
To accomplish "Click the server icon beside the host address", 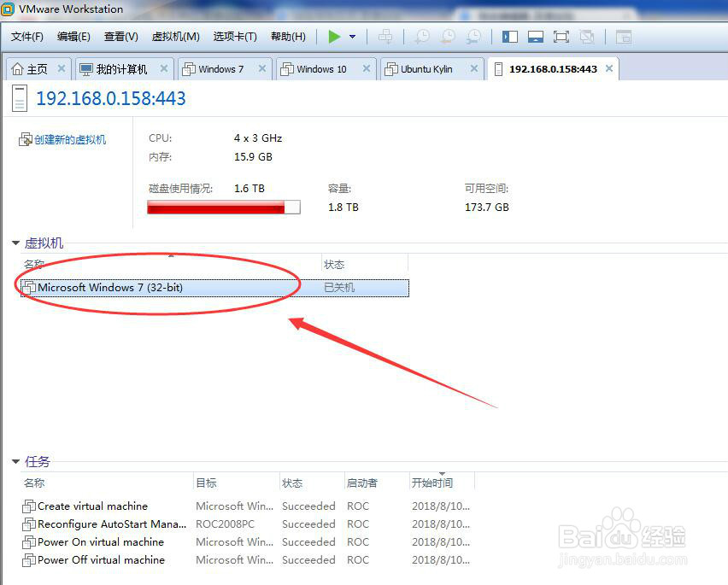I will (20, 98).
